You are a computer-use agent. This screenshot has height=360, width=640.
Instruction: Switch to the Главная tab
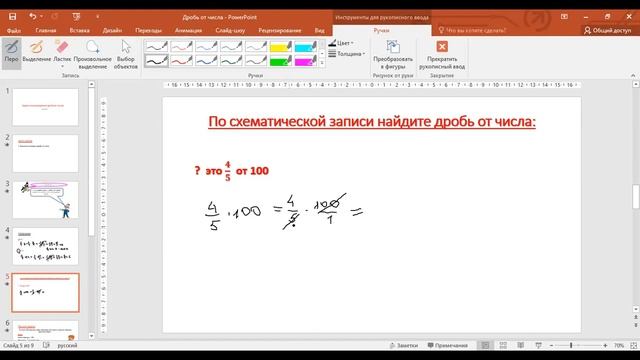[x=46, y=31]
